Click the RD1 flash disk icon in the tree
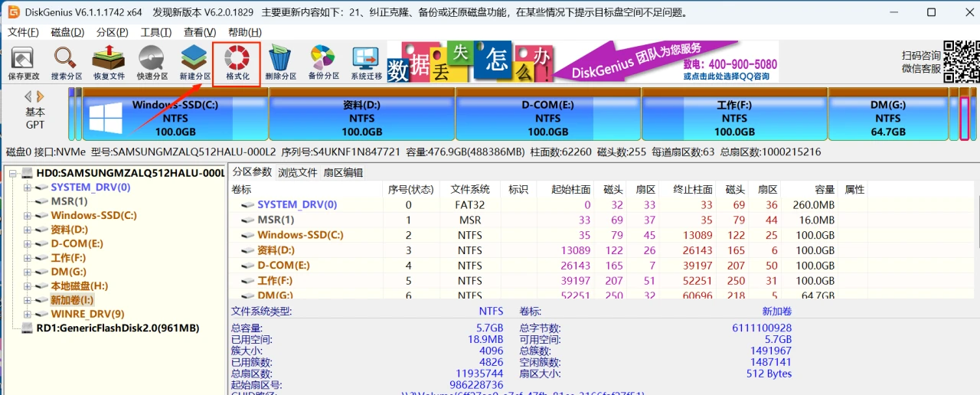 [x=27, y=328]
